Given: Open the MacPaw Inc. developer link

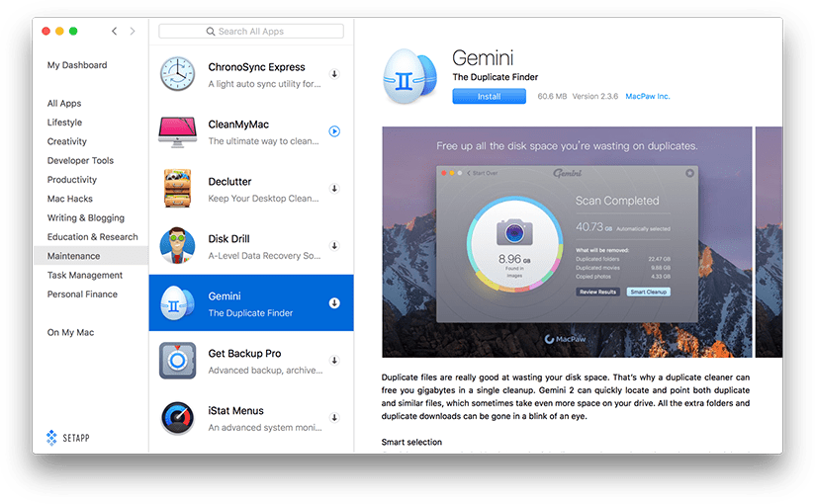Looking at the screenshot, I should (x=649, y=97).
